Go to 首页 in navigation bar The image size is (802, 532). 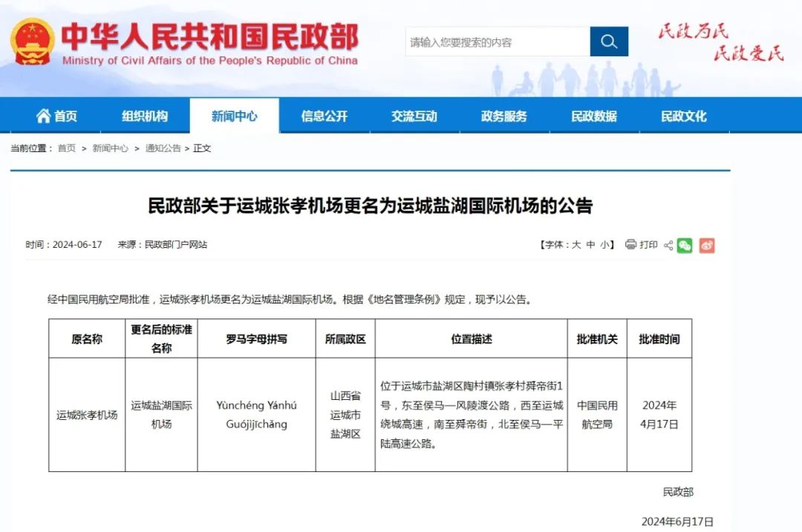coord(65,116)
